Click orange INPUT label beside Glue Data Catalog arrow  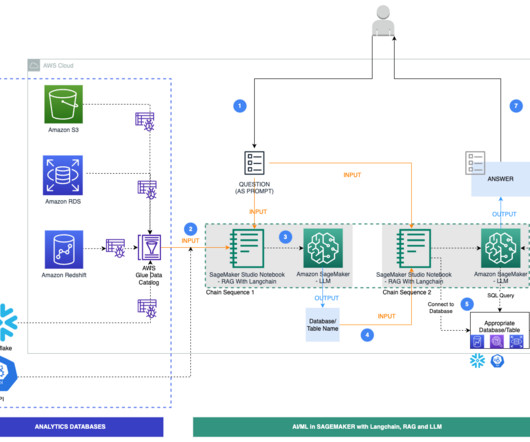tap(190, 241)
